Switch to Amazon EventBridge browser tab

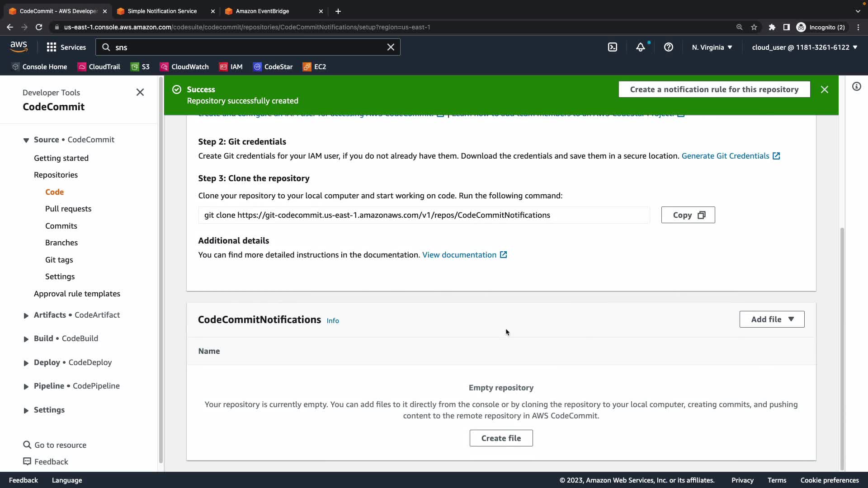point(262,11)
